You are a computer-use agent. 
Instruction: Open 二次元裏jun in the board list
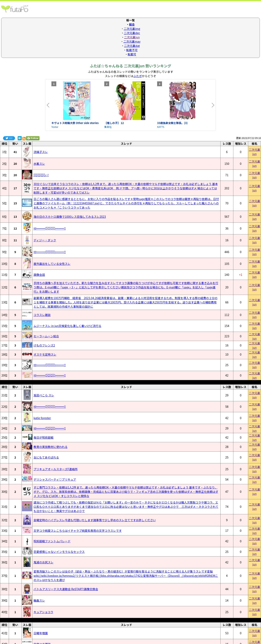(x=132, y=37)
